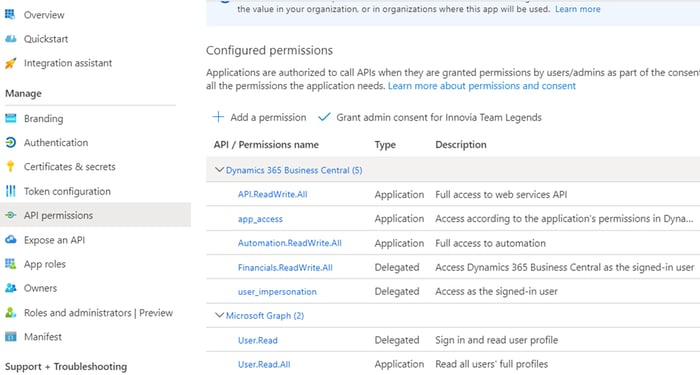
Task: Open Expose an API
Action: [54, 240]
